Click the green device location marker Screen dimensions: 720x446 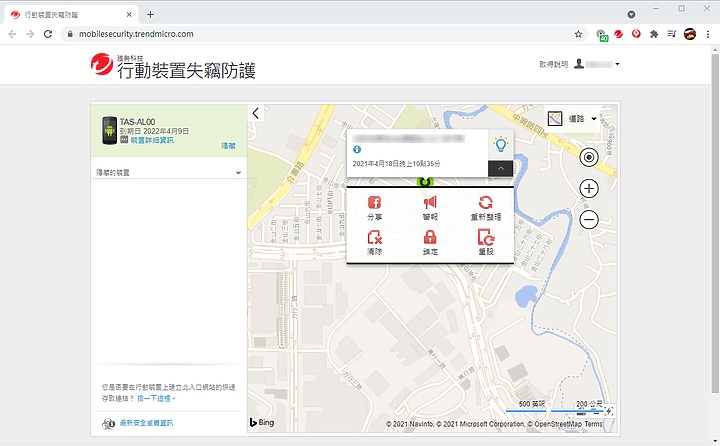pyautogui.click(x=425, y=181)
